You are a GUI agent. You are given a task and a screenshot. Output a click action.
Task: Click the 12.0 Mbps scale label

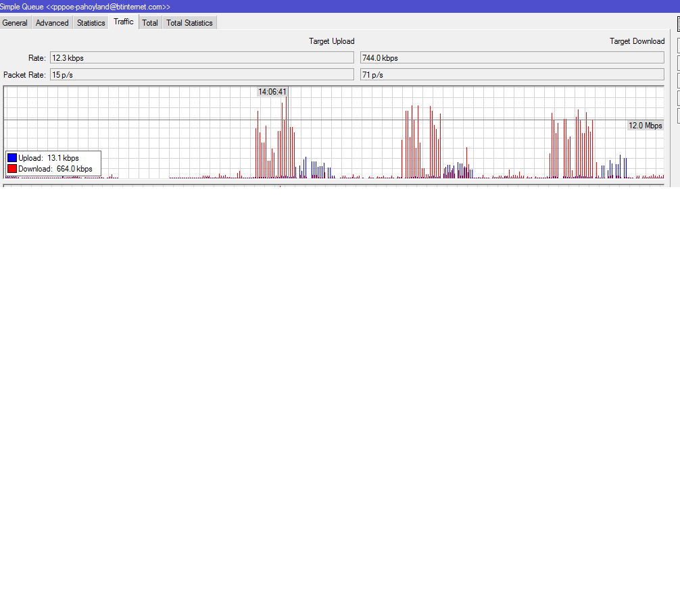pos(645,126)
